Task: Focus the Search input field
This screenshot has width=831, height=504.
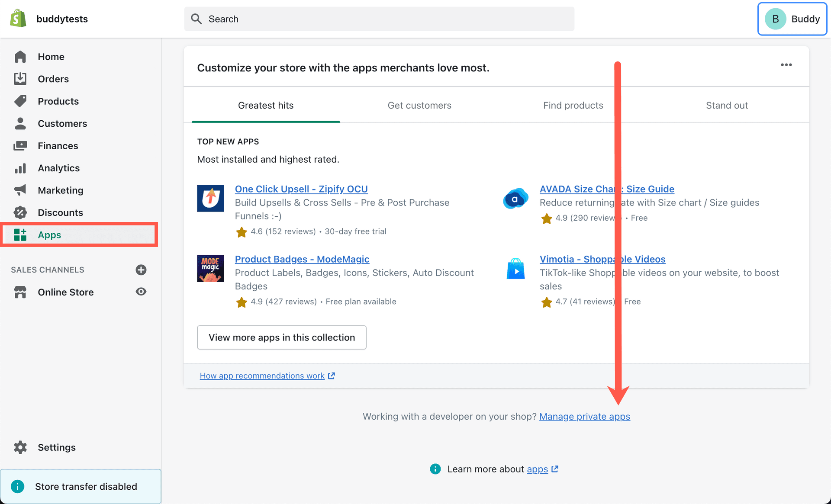Action: [x=379, y=19]
